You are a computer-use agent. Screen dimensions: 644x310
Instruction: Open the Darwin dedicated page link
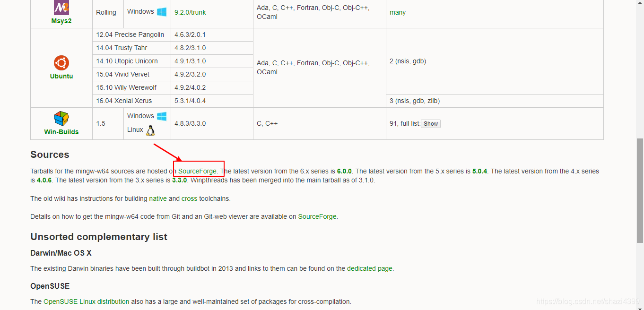[370, 268]
